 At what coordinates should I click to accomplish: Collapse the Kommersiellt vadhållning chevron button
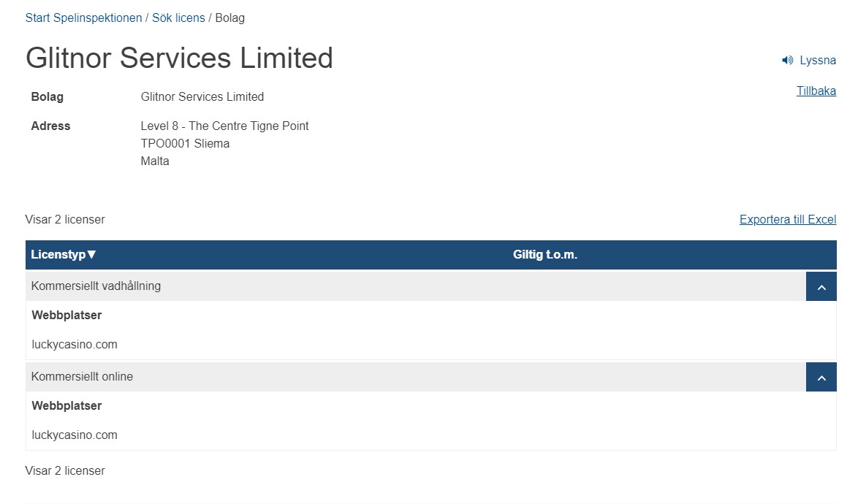tap(821, 287)
